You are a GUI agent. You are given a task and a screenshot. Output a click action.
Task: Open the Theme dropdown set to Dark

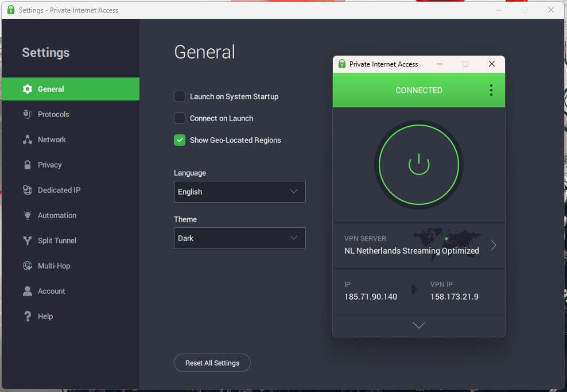tap(240, 238)
